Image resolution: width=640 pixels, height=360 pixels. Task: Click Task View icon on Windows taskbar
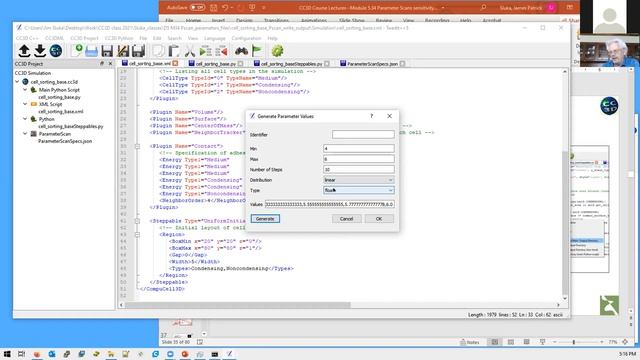(x=22, y=354)
